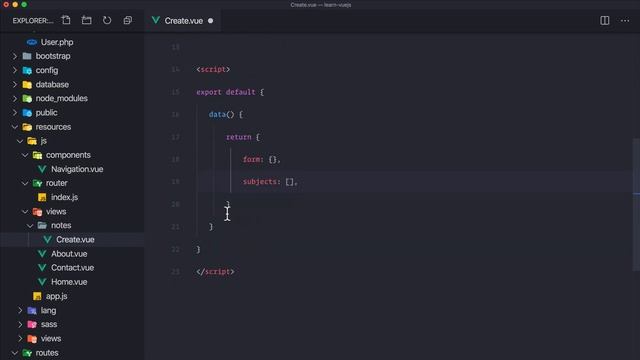Click the database folder icon
Image resolution: width=640 pixels, height=360 pixels.
(x=27, y=84)
